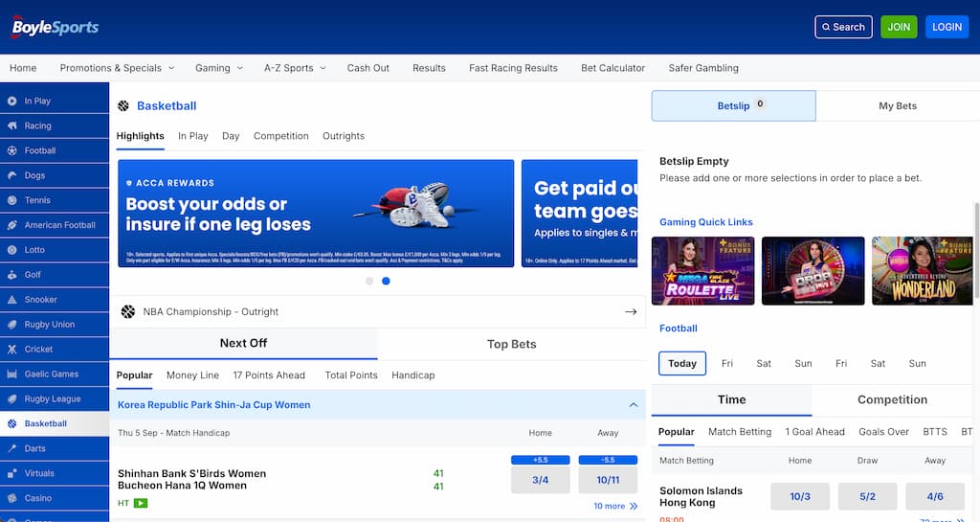Collapse Korea Republic Park Shin-Ja Cup section
The height and width of the screenshot is (522, 980).
coord(634,405)
